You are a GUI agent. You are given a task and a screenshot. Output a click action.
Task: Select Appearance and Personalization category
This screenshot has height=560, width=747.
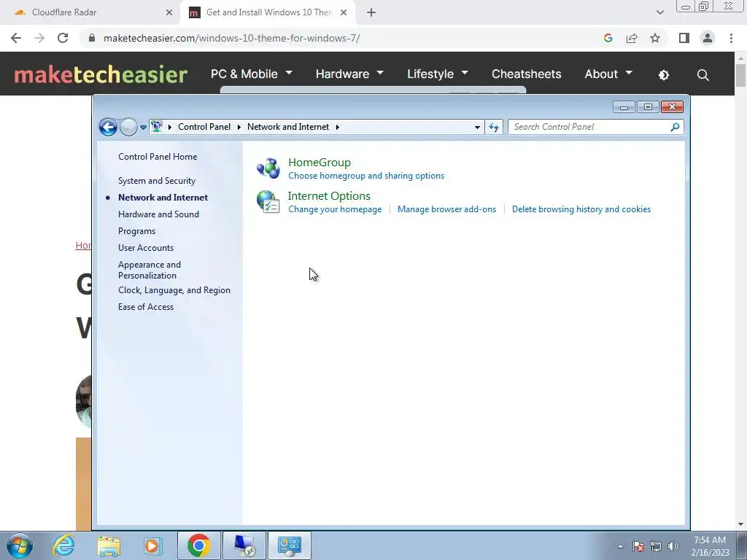[x=150, y=270]
